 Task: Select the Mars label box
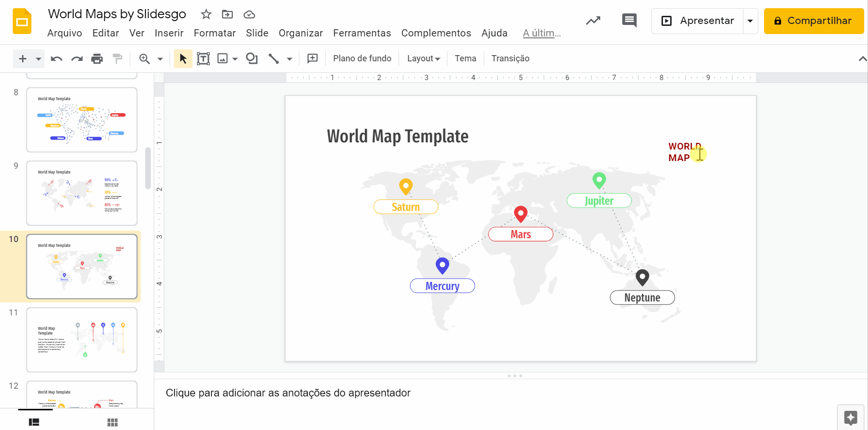(521, 234)
